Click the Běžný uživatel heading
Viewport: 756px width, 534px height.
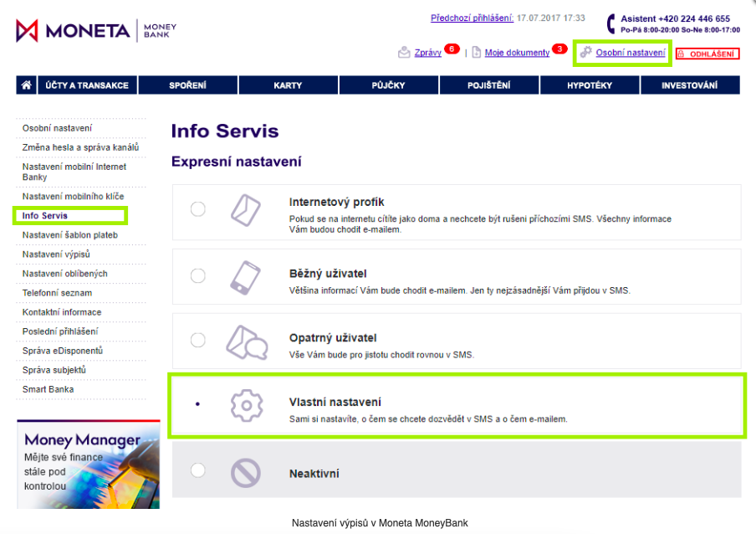328,274
